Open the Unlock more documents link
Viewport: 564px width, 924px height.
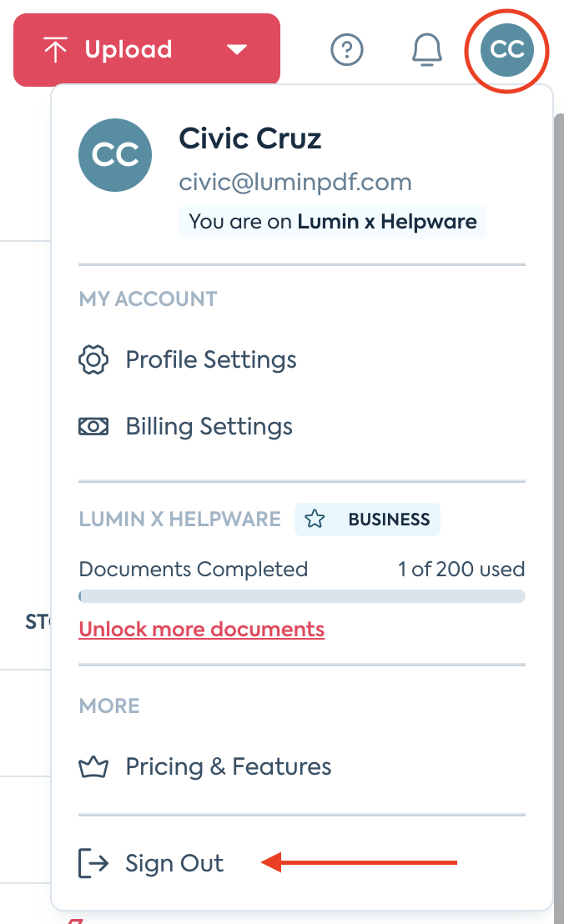201,629
